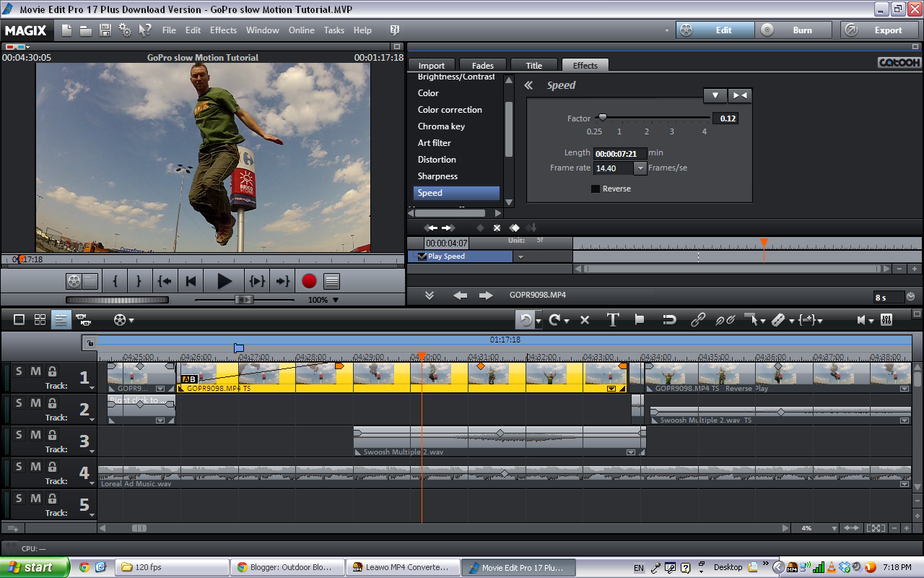Open the Effects menu in the menu bar
Image resolution: width=924 pixels, height=578 pixels.
point(223,30)
